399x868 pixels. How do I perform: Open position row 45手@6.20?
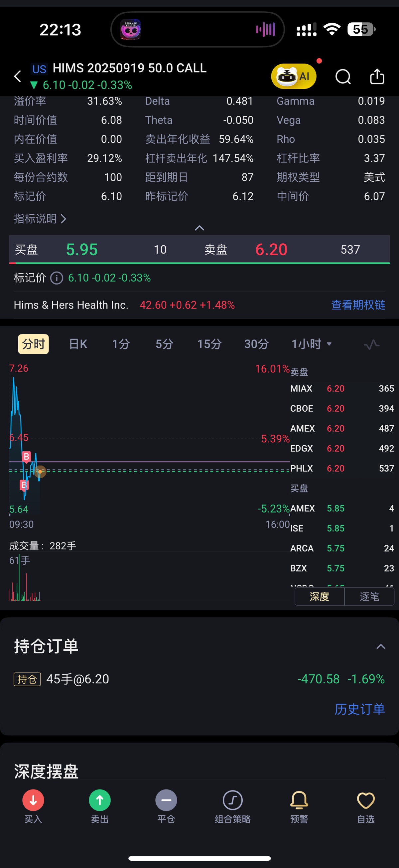[199, 679]
